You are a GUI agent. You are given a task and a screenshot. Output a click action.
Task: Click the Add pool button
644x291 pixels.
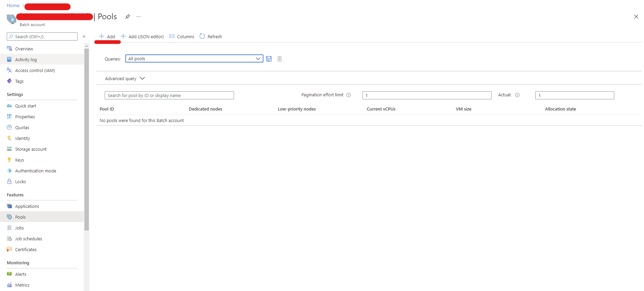click(x=107, y=37)
